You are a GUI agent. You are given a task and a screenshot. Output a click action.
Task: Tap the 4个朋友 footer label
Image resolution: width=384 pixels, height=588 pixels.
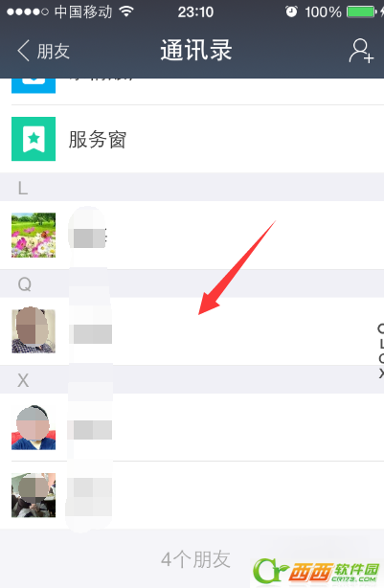click(195, 559)
